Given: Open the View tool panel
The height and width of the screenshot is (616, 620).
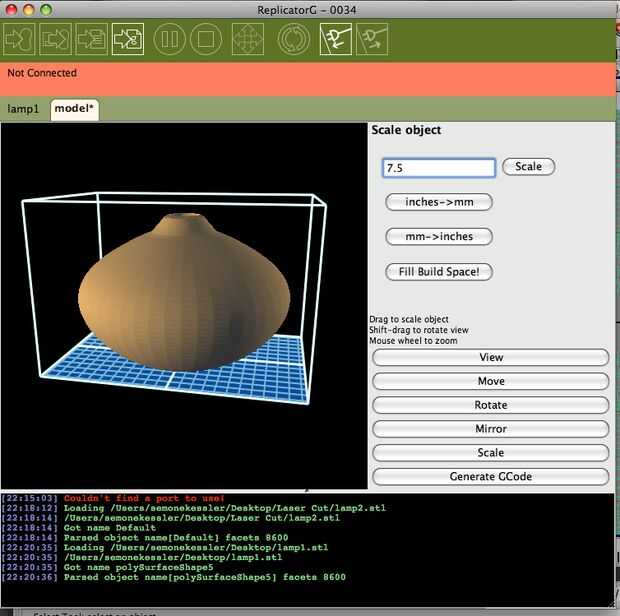Looking at the screenshot, I should pyautogui.click(x=491, y=357).
